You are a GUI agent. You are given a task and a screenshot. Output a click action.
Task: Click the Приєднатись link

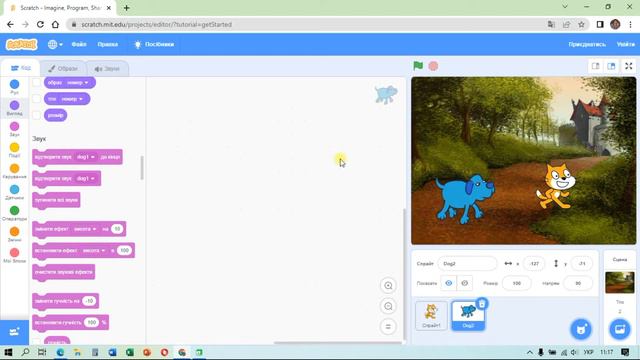pos(587,44)
